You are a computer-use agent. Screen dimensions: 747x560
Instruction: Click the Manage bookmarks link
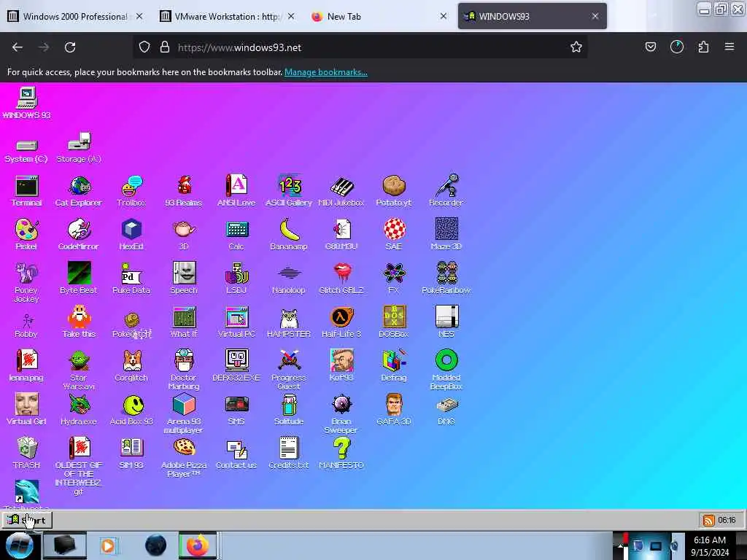click(x=326, y=72)
